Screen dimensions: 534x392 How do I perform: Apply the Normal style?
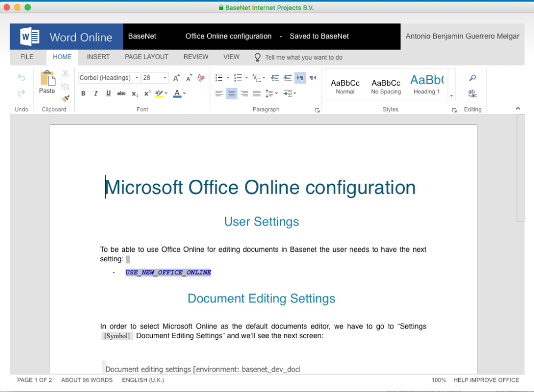point(345,86)
